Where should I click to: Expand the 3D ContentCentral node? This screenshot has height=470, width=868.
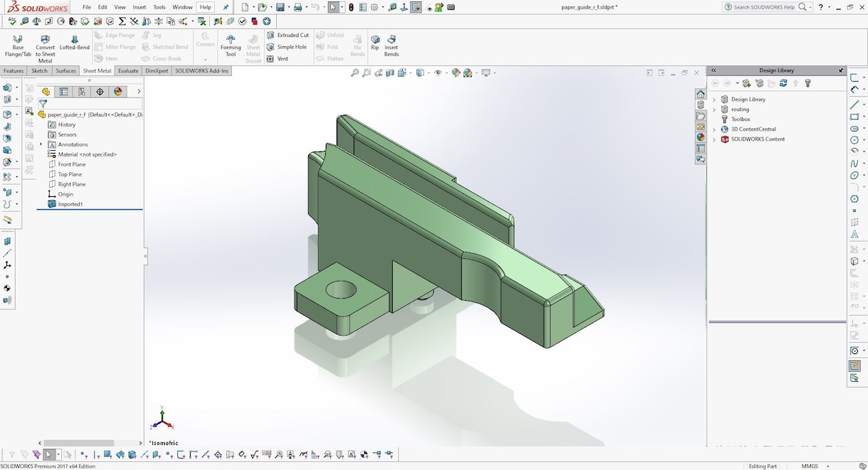click(x=714, y=129)
